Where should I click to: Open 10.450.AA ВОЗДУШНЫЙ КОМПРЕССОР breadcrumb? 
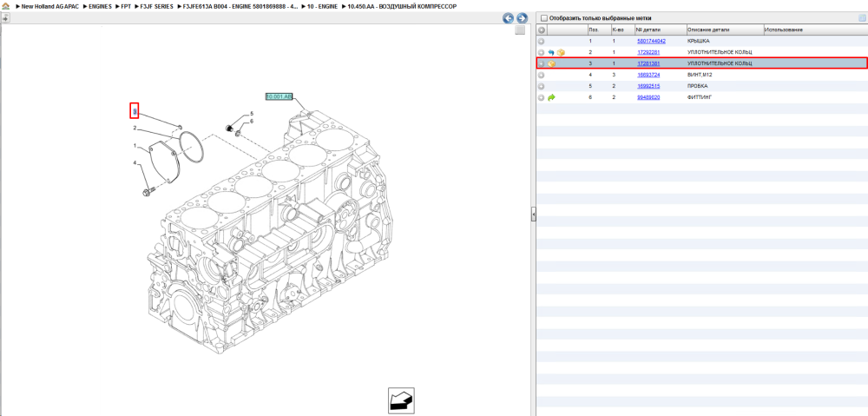(402, 6)
